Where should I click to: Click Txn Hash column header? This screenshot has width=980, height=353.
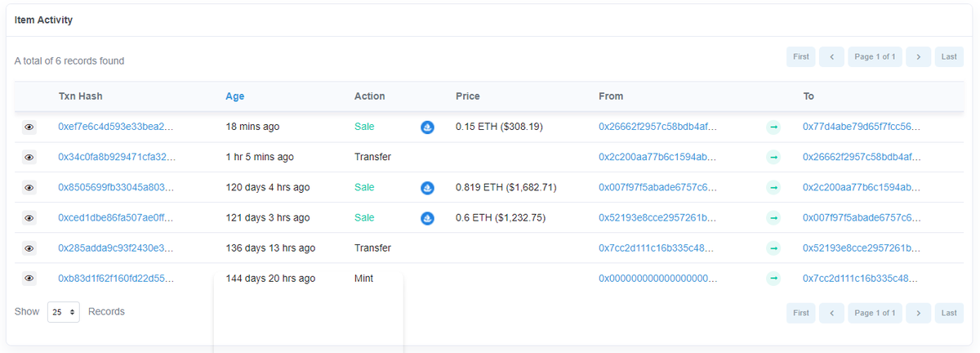pos(81,96)
